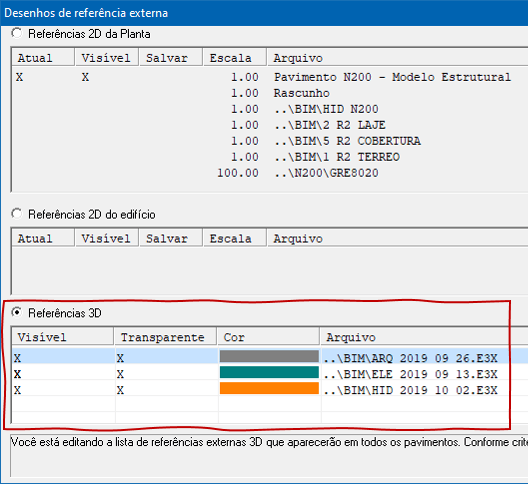Click the Visível column header in 3D list

pos(63,337)
